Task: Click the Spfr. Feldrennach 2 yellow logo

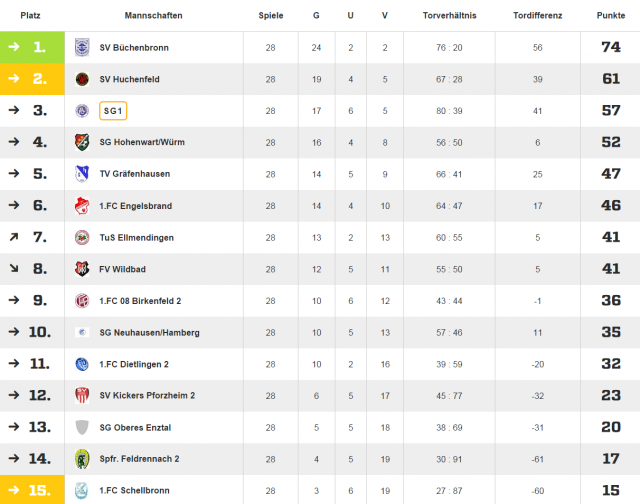Action: 82,459
